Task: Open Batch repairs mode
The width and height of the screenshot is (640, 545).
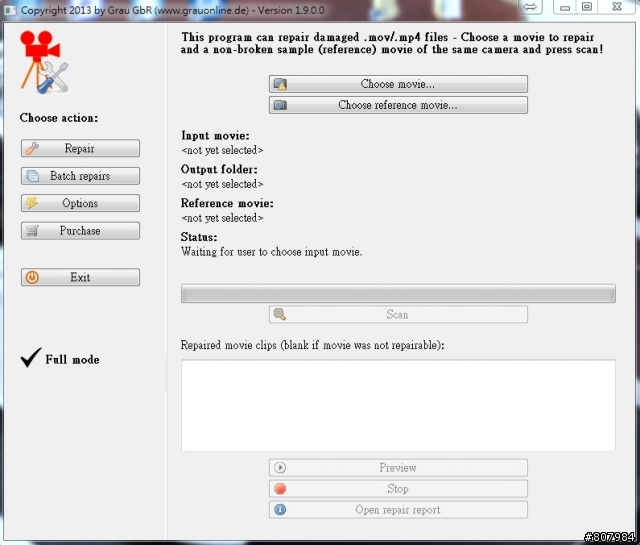Action: (80, 176)
